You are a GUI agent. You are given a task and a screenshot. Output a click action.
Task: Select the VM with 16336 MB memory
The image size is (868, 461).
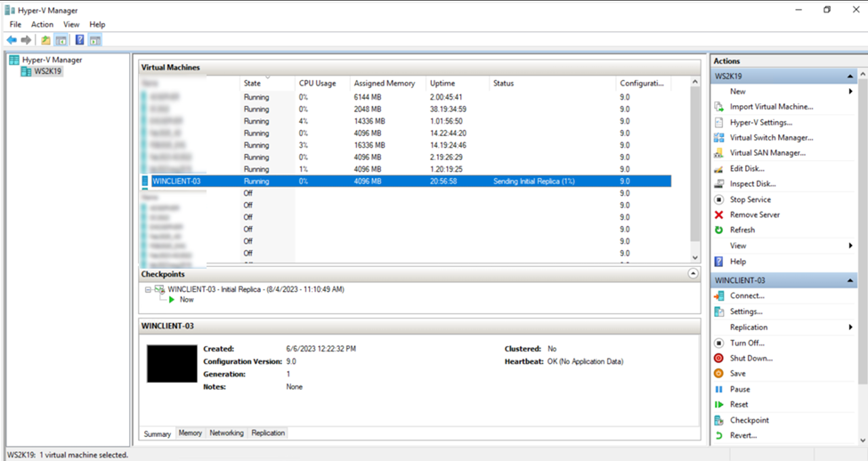coord(406,145)
